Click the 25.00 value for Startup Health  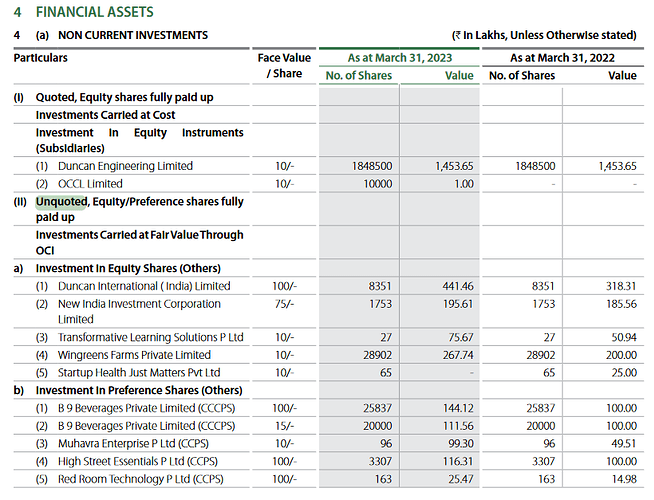[x=624, y=372]
